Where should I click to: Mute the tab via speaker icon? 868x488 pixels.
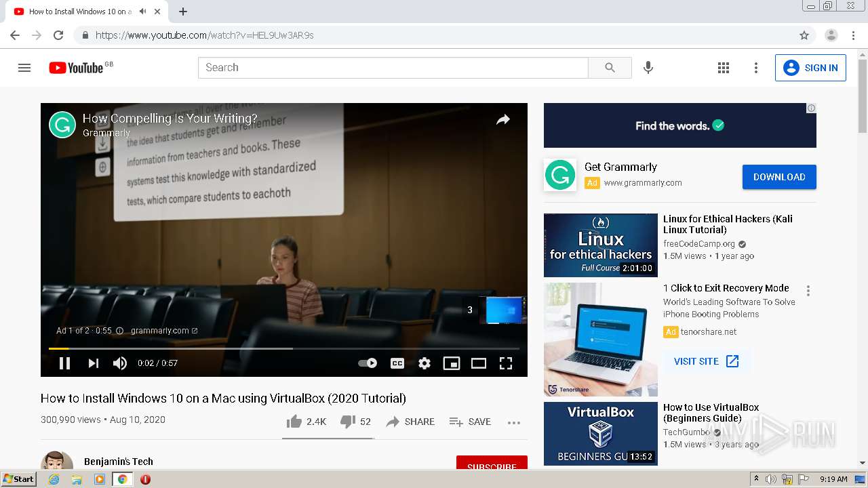[143, 12]
